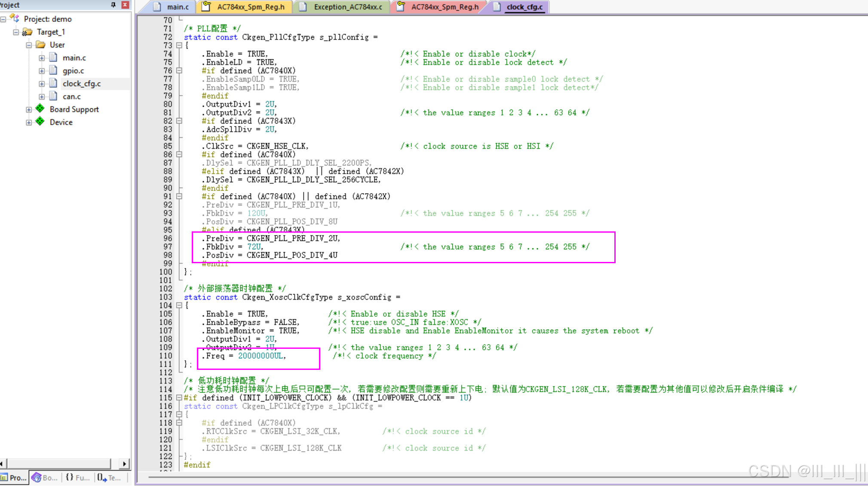Click the Device green diamond icon

pos(40,122)
